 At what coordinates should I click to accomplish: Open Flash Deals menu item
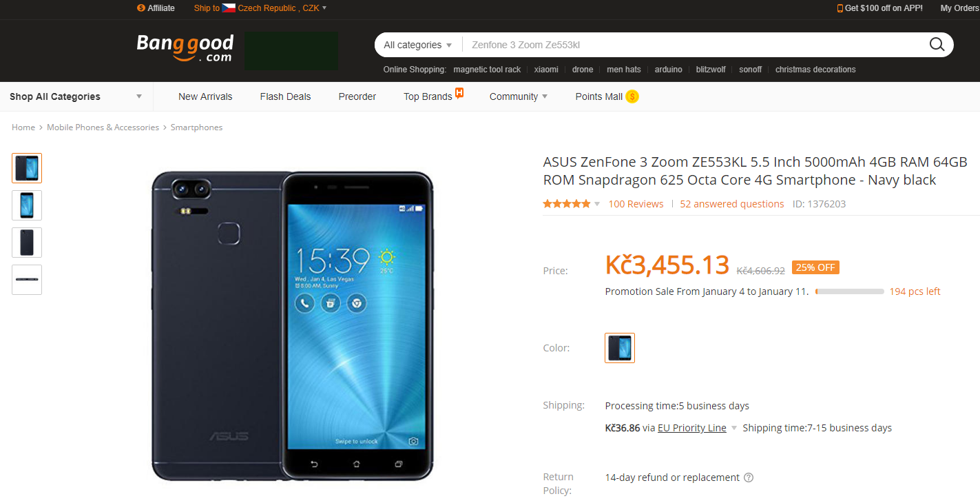(285, 96)
